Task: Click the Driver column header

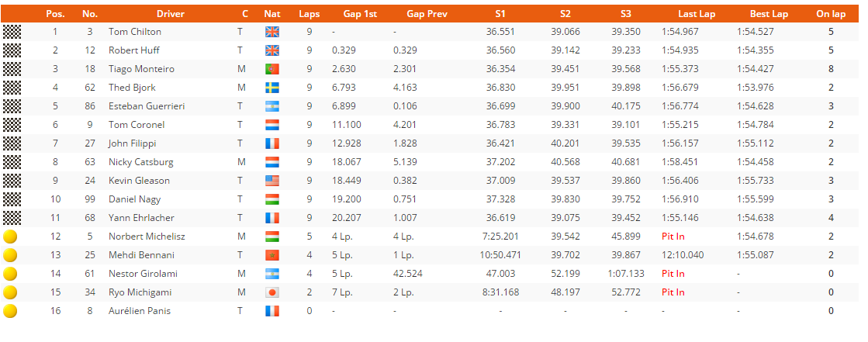Action: click(171, 14)
